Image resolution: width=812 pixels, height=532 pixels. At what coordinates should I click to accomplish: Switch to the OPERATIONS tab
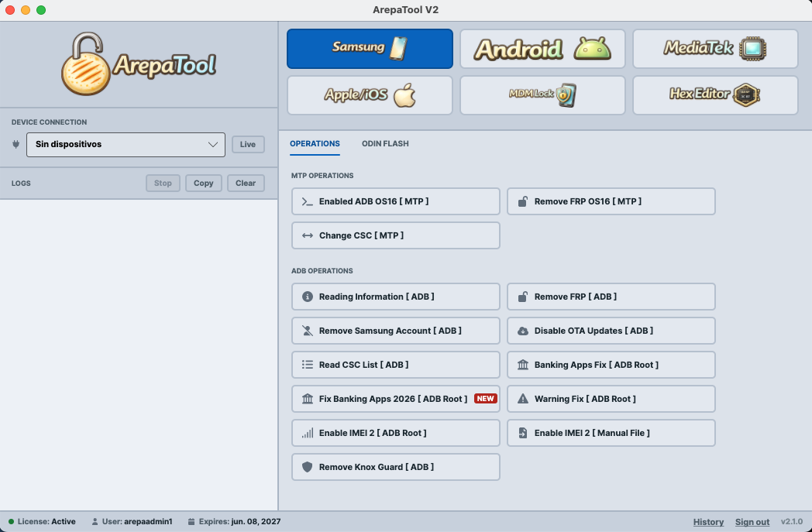coord(315,144)
